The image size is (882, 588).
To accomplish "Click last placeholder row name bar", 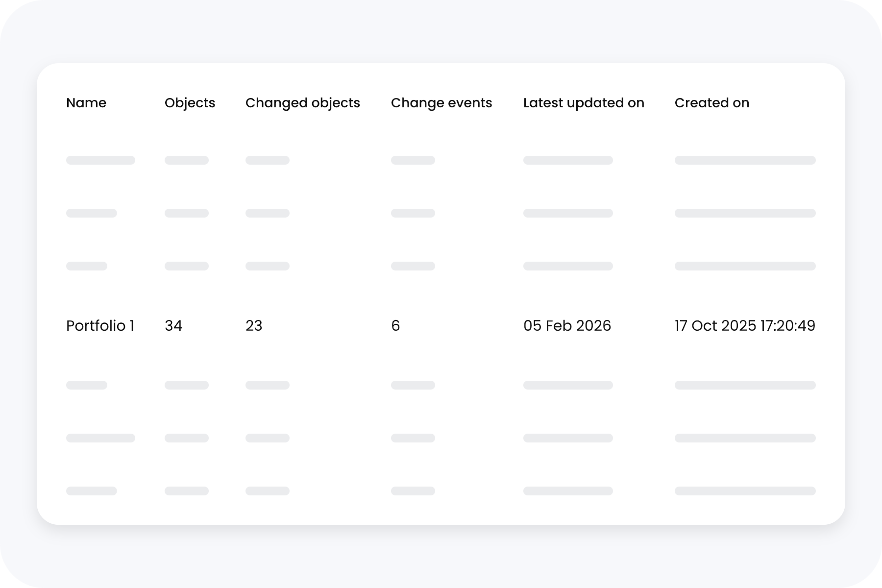I will (x=91, y=491).
